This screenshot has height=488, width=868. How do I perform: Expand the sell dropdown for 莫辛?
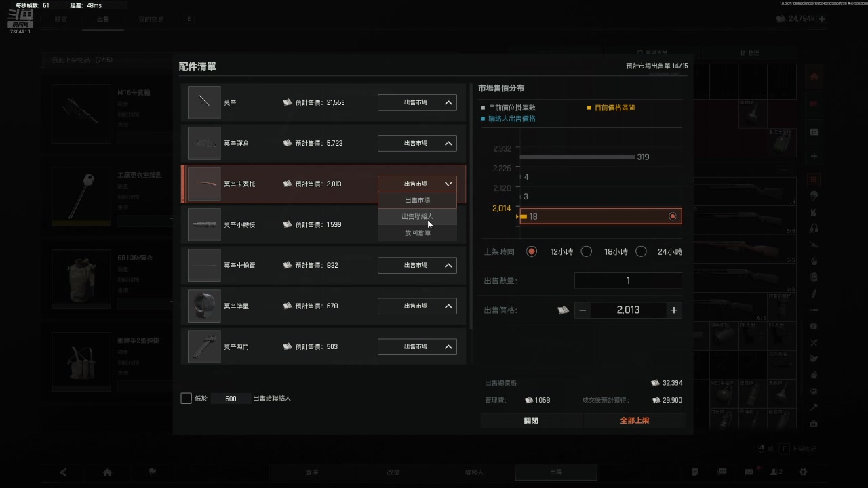coord(417,102)
